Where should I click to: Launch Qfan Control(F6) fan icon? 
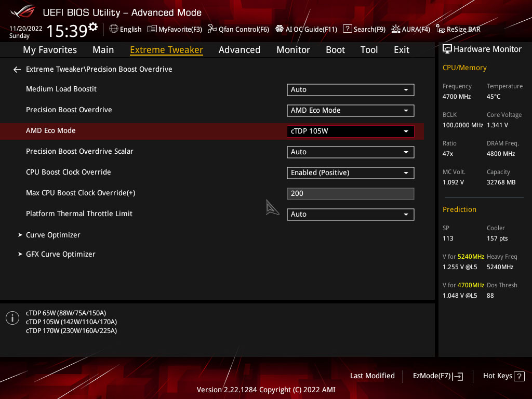pos(212,29)
